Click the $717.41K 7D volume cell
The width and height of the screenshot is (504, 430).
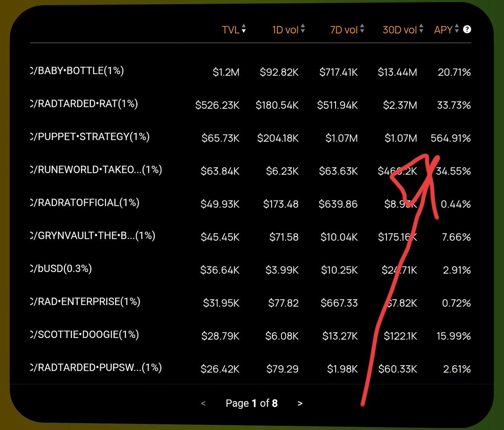pos(339,72)
